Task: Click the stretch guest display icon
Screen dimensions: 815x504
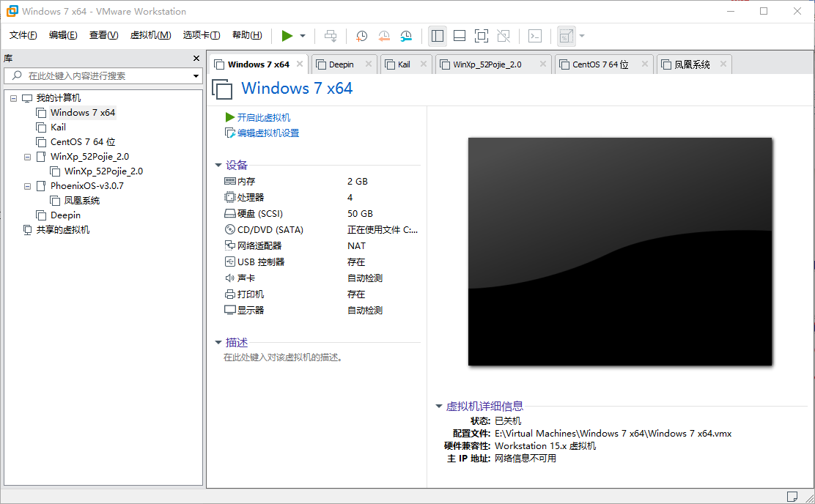Action: pos(566,36)
